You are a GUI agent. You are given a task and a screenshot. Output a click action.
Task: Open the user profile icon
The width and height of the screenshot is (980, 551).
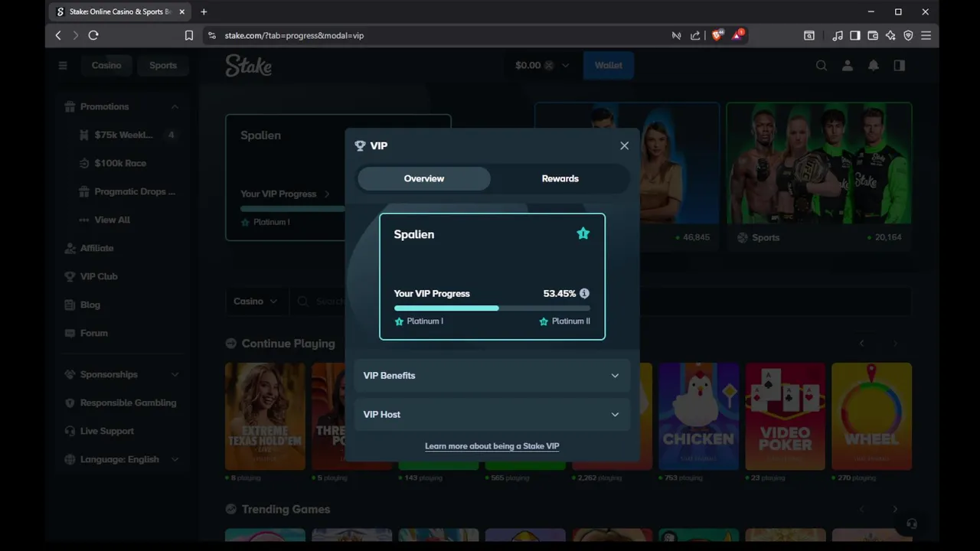click(x=848, y=66)
